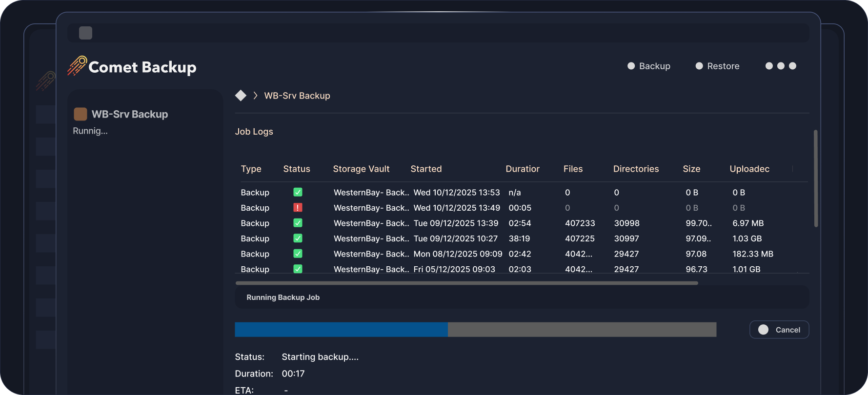Select 'Tue 09/12/2025 13:39' started cell

point(456,223)
